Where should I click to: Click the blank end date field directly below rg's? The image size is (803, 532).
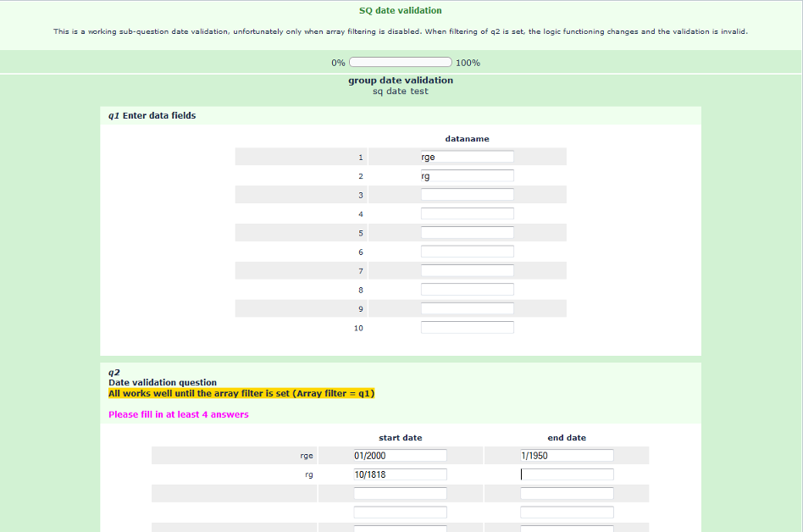pyautogui.click(x=567, y=493)
